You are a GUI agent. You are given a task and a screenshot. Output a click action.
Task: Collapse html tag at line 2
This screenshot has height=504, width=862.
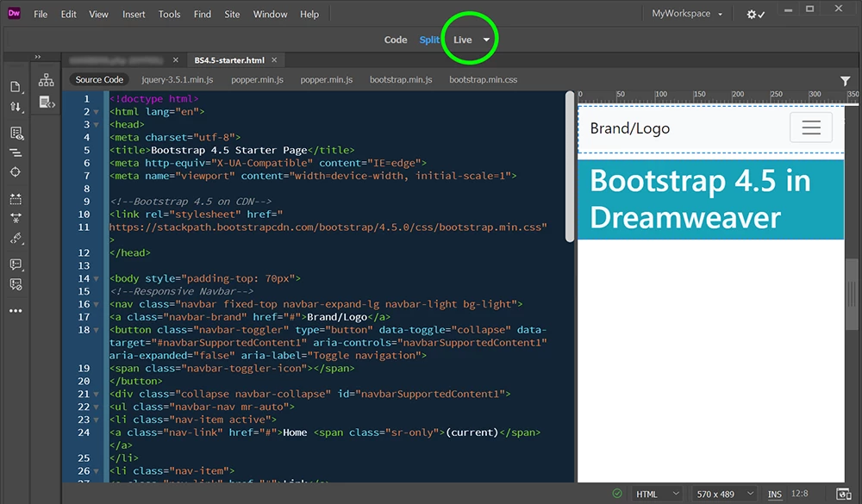[97, 112]
